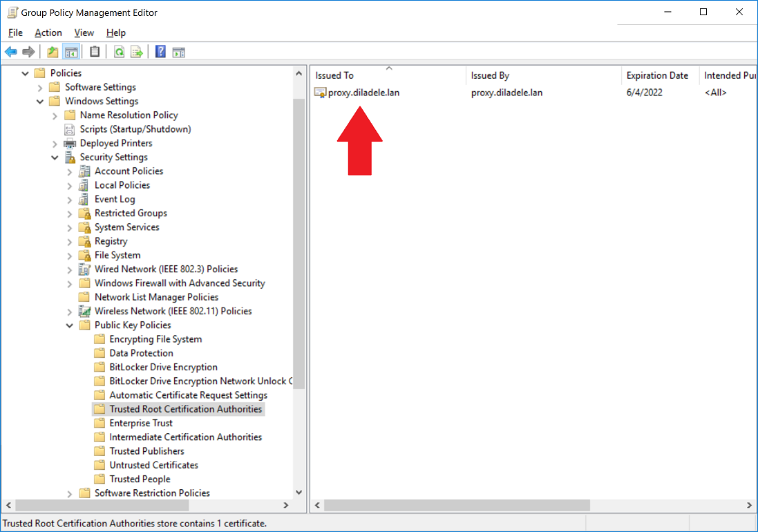758x532 pixels.
Task: Select the Enterprise Trust folder
Action: (141, 423)
